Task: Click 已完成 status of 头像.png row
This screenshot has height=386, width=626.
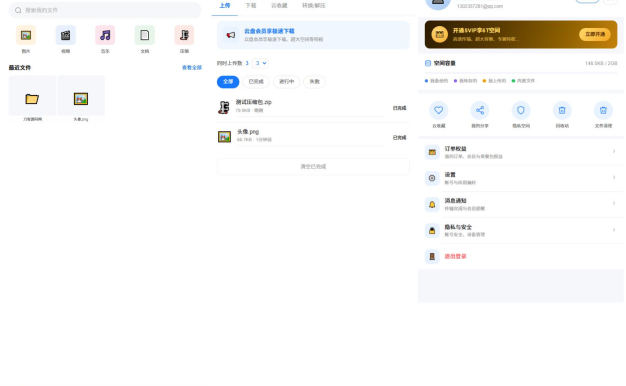Action: (x=399, y=138)
